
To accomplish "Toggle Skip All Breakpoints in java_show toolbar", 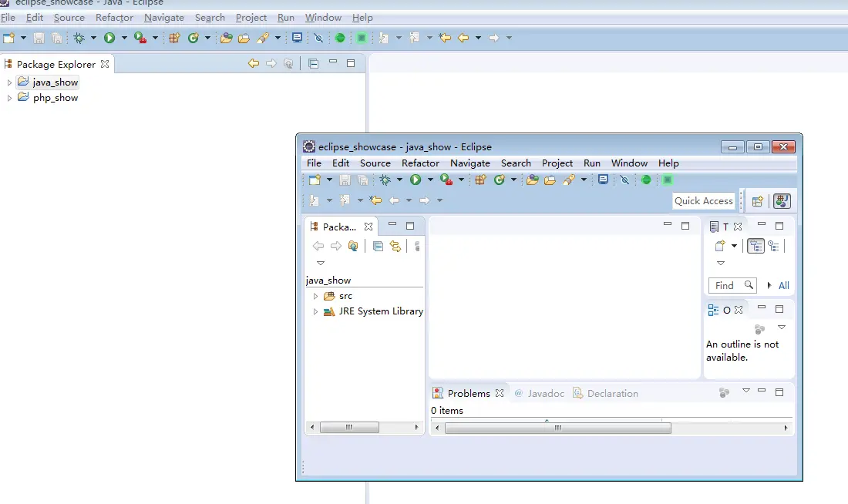I will (x=624, y=180).
